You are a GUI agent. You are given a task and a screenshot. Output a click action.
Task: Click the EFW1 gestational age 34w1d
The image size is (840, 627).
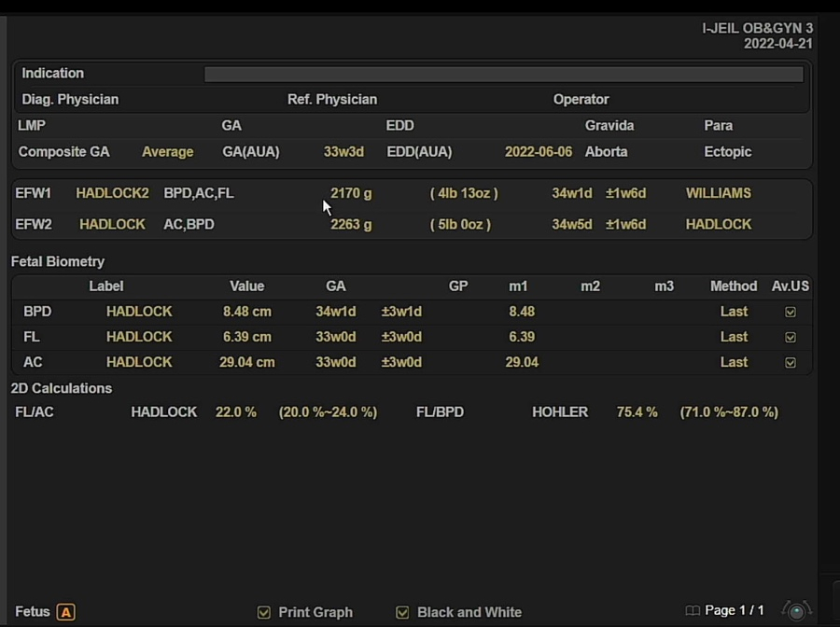(x=572, y=193)
